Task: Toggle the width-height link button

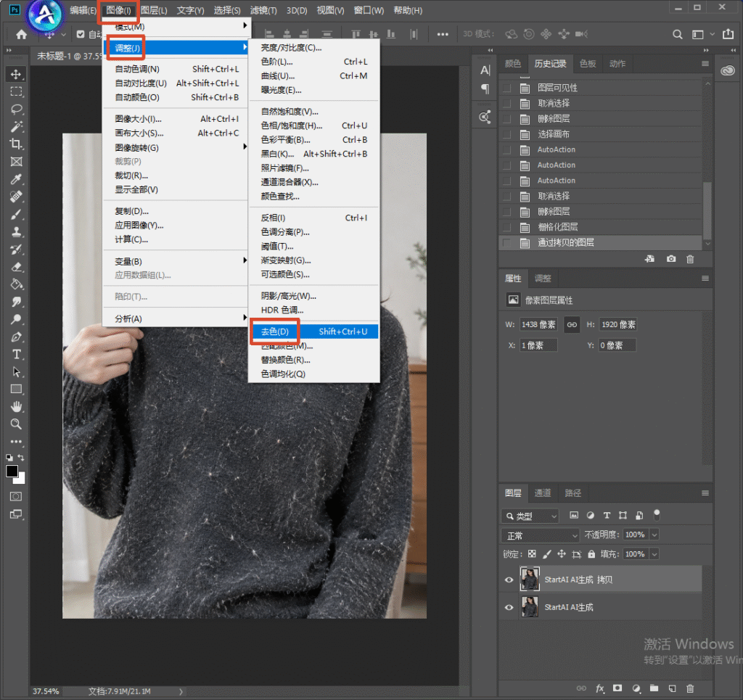Action: click(572, 324)
